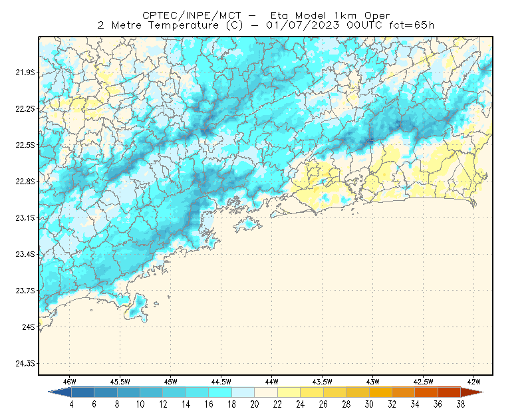Pick the 30–32 orange legend segment
532x411 pixels.
tap(380, 392)
